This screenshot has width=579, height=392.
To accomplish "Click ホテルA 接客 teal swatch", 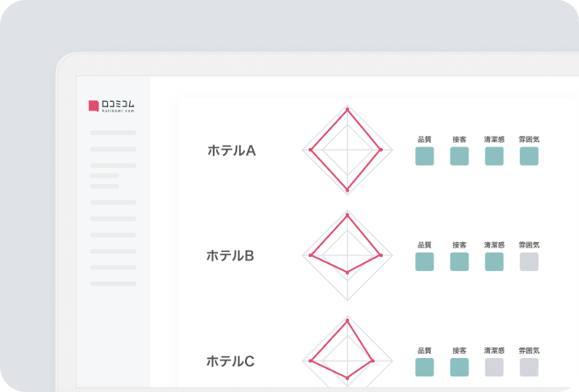I will pyautogui.click(x=460, y=156).
